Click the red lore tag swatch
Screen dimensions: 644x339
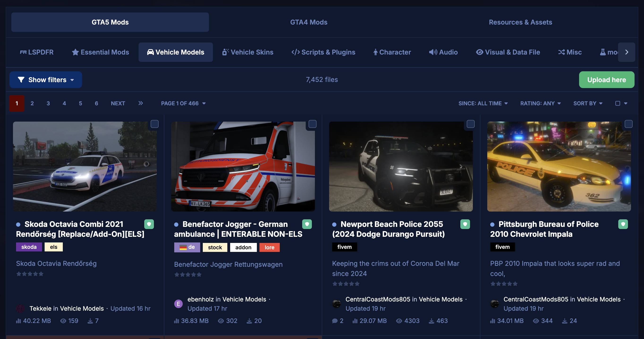(269, 247)
